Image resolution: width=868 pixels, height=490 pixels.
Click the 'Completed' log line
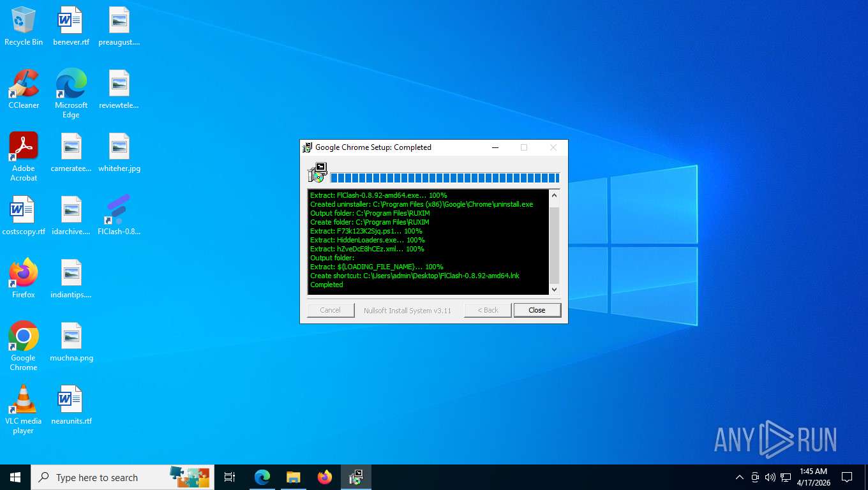pos(327,285)
